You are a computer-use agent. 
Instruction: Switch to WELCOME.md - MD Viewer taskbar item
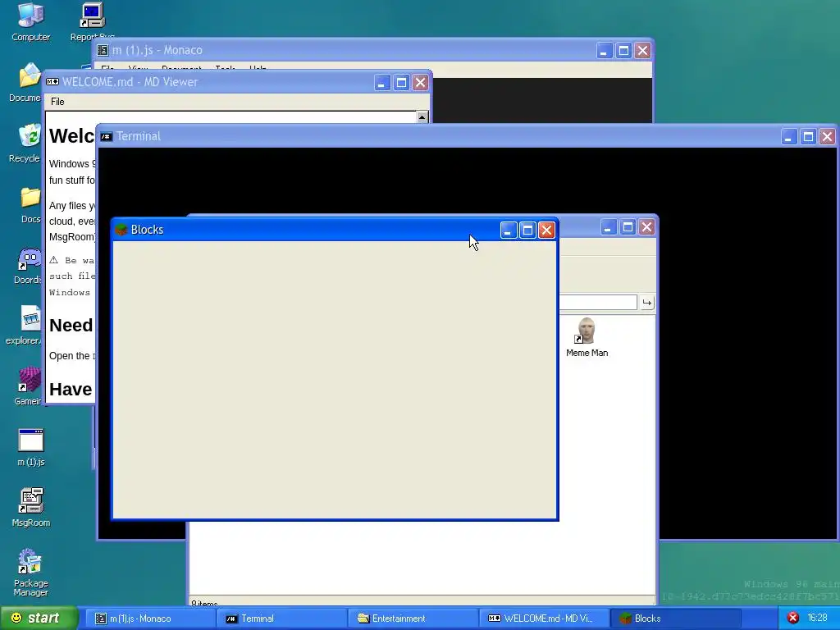[543, 619]
